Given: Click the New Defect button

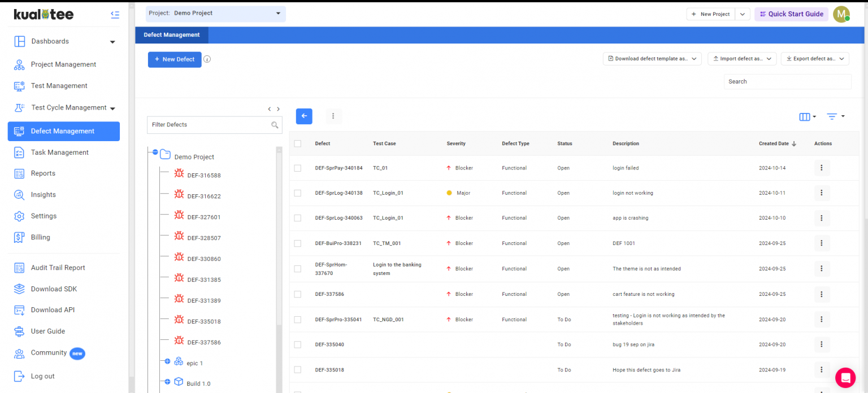Looking at the screenshot, I should pos(175,59).
